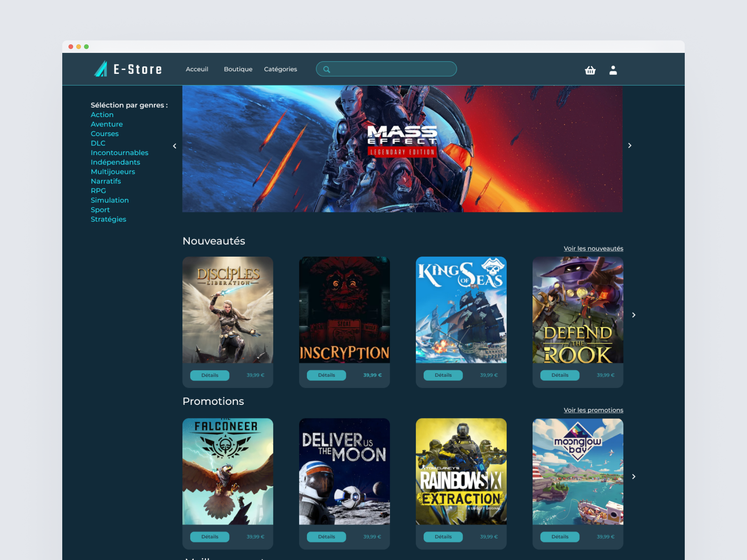Click Détails under Rainbow Six Extraction

pyautogui.click(x=443, y=537)
